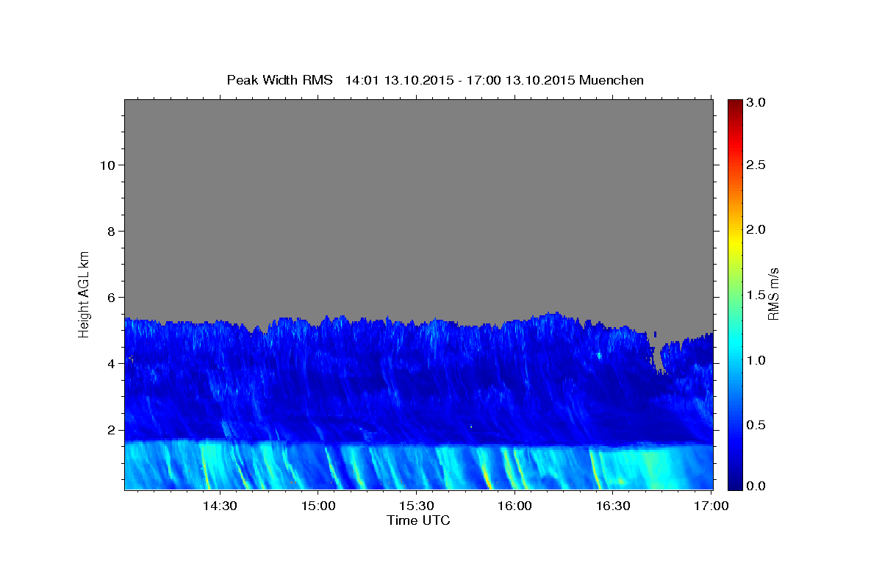Click the 14:30 time tick label
This screenshot has height=588, width=882.
click(220, 506)
